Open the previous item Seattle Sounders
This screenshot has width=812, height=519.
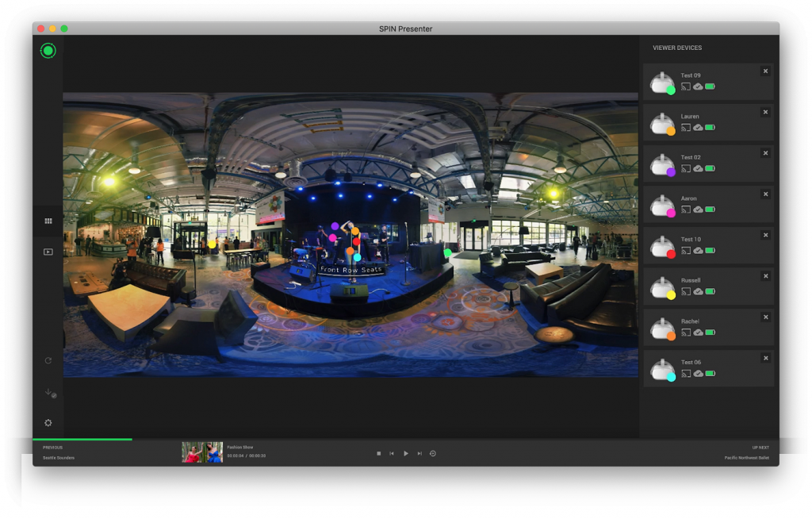pos(59,458)
